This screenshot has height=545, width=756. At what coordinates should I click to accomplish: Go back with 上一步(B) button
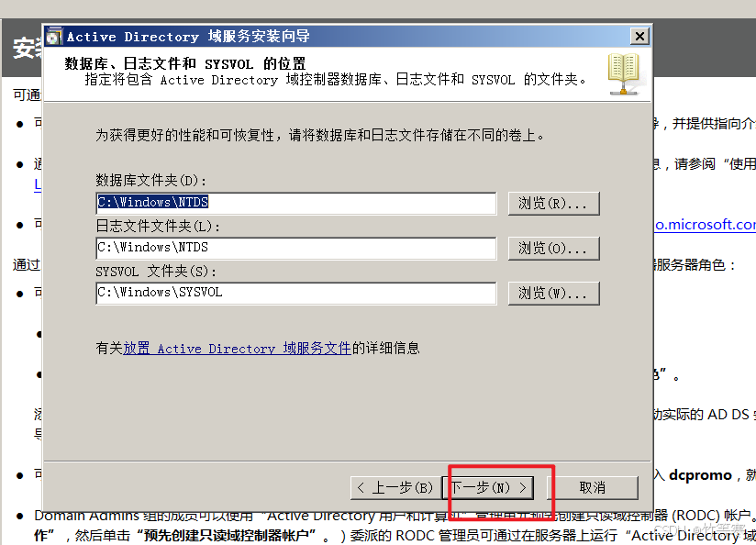pyautogui.click(x=395, y=487)
